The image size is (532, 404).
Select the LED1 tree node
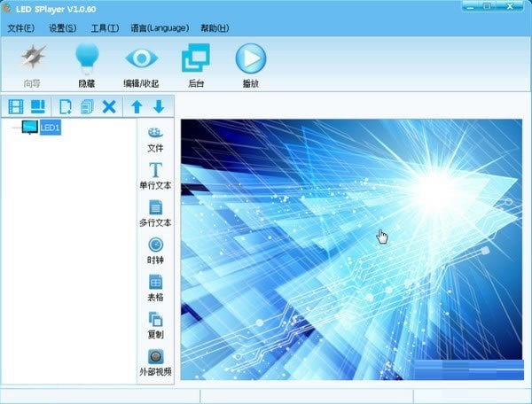coord(51,128)
